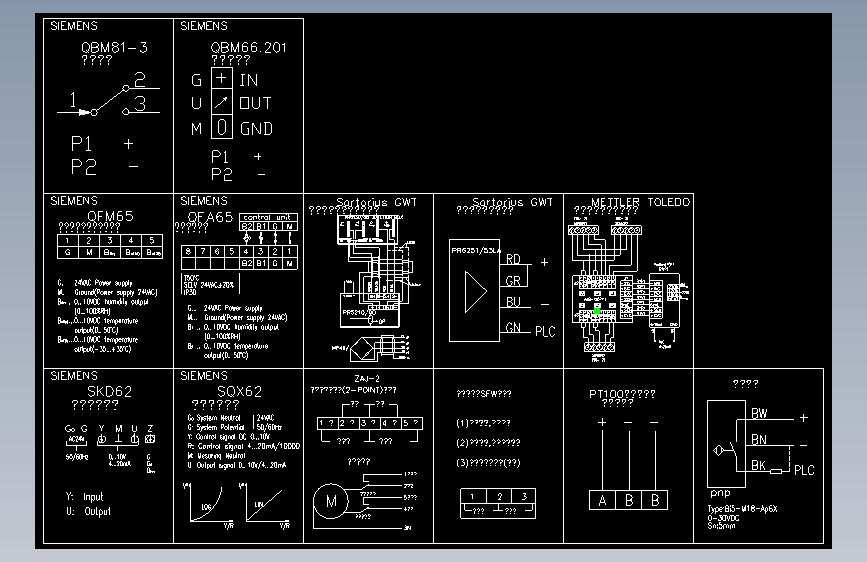Screen dimensions: 867x562
Task: Select the METTLER TOLEDO heading
Action: [x=640, y=202]
